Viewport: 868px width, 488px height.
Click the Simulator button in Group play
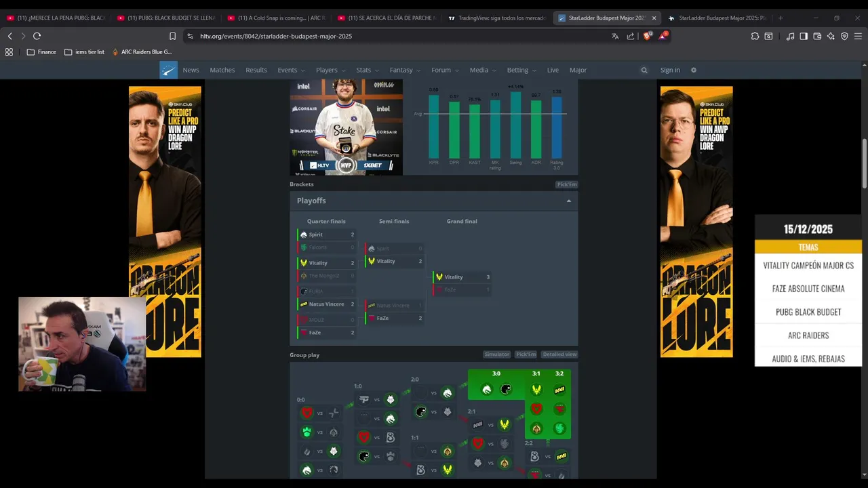pyautogui.click(x=497, y=354)
